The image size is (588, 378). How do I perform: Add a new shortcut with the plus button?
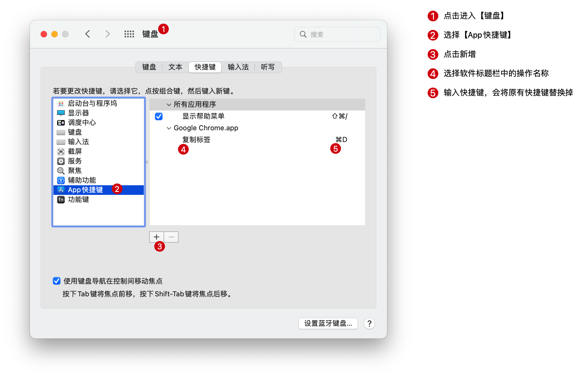click(156, 237)
